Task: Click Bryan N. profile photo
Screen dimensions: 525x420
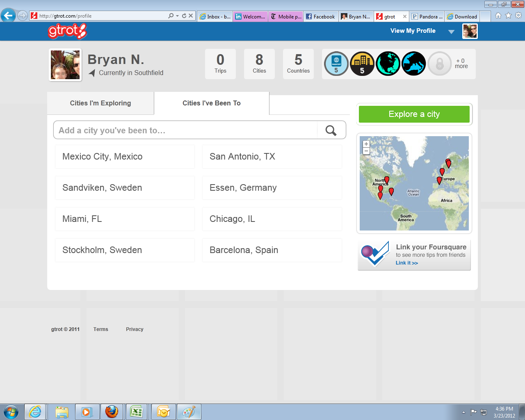Action: (65, 65)
